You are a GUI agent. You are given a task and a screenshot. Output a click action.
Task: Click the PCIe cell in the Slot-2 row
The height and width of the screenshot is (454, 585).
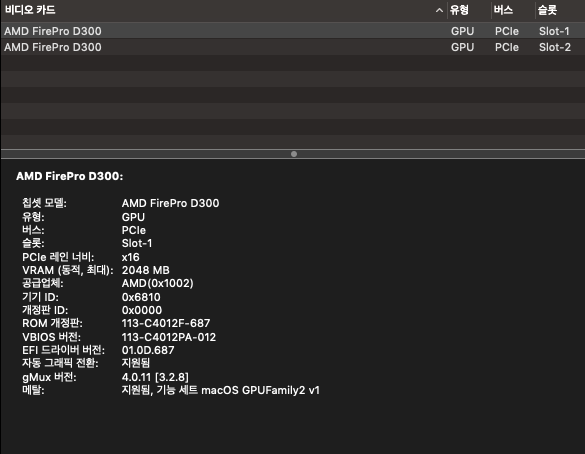[x=507, y=47]
